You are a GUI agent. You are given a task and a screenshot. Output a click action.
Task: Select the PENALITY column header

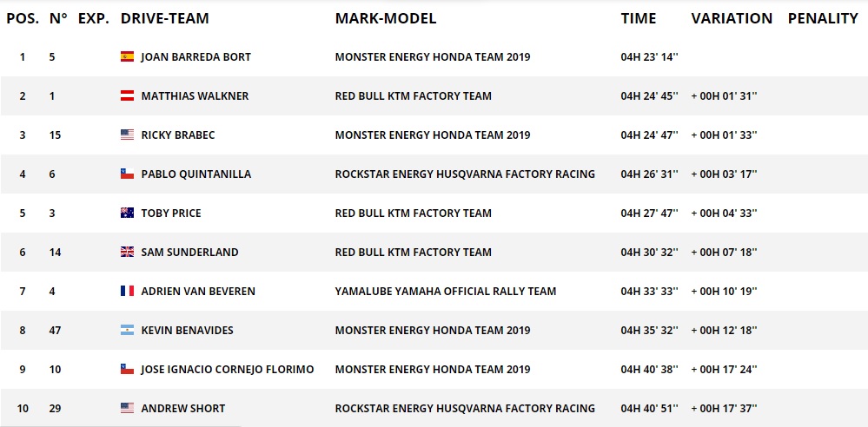(823, 18)
